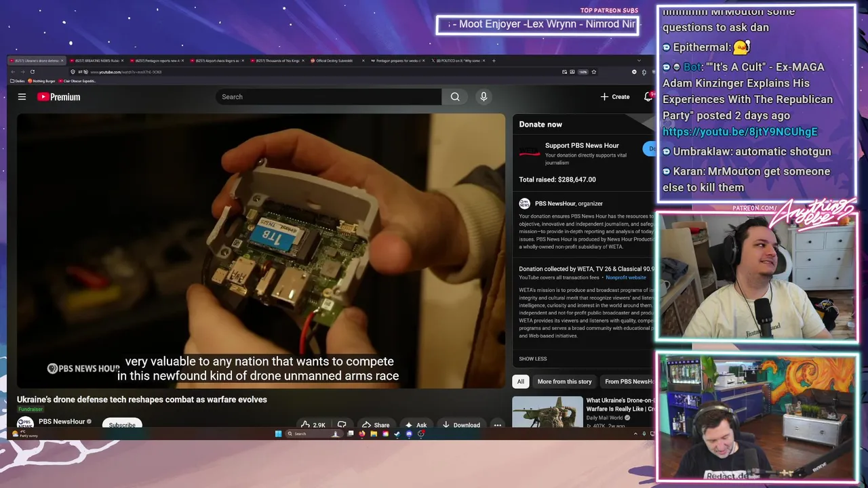Open the Clair Obscur Expedition bookmark
Screen dimensions: 868x488
[x=77, y=81]
